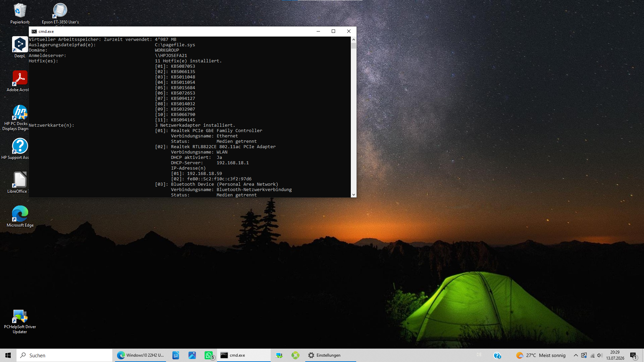Open the HP Support Assistant tray icon
This screenshot has height=362, width=644.
[x=497, y=355]
